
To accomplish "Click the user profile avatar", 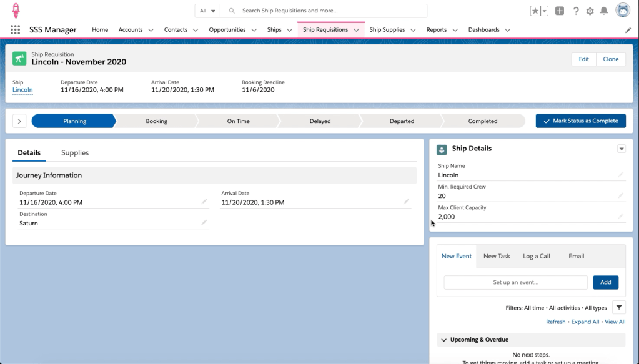I will 622,11.
